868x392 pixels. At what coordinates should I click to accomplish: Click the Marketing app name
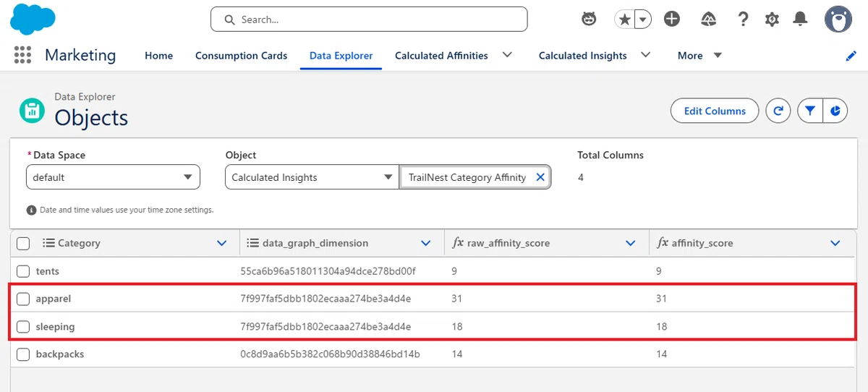pos(80,55)
